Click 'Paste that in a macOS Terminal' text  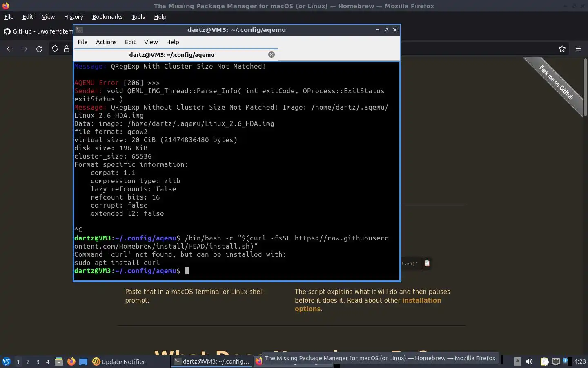[x=194, y=296]
